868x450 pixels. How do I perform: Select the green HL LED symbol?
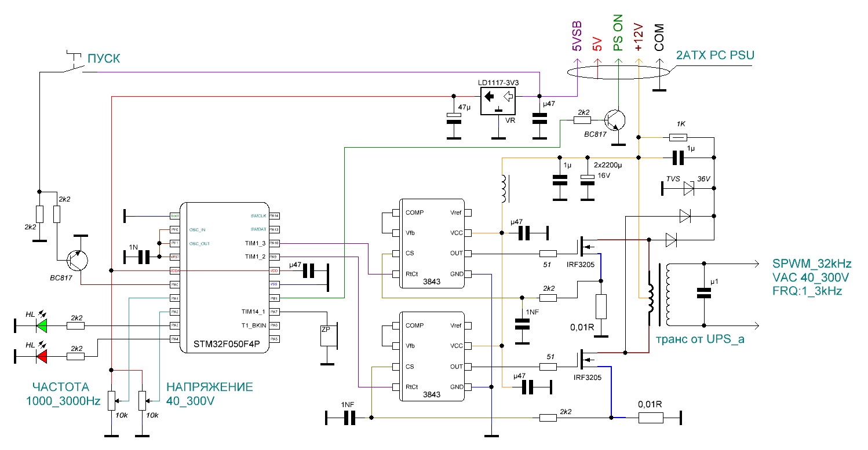(42, 326)
